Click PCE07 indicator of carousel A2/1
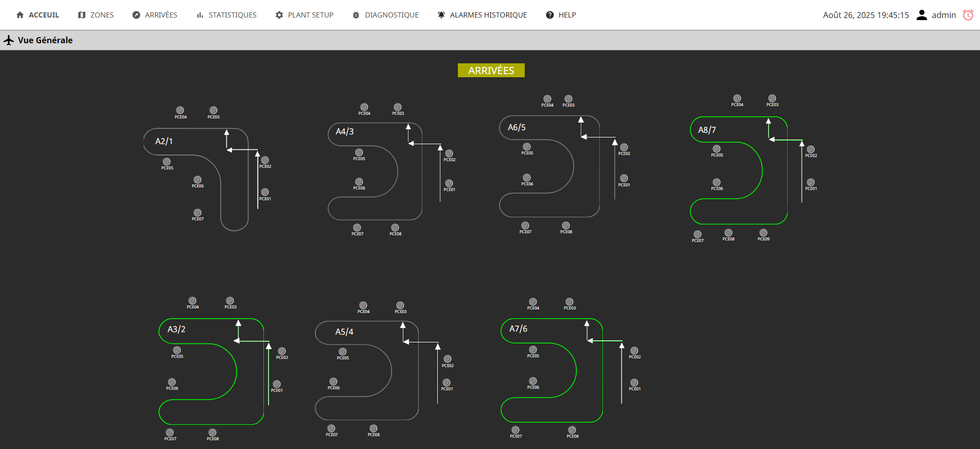This screenshot has width=980, height=449. pos(198,213)
